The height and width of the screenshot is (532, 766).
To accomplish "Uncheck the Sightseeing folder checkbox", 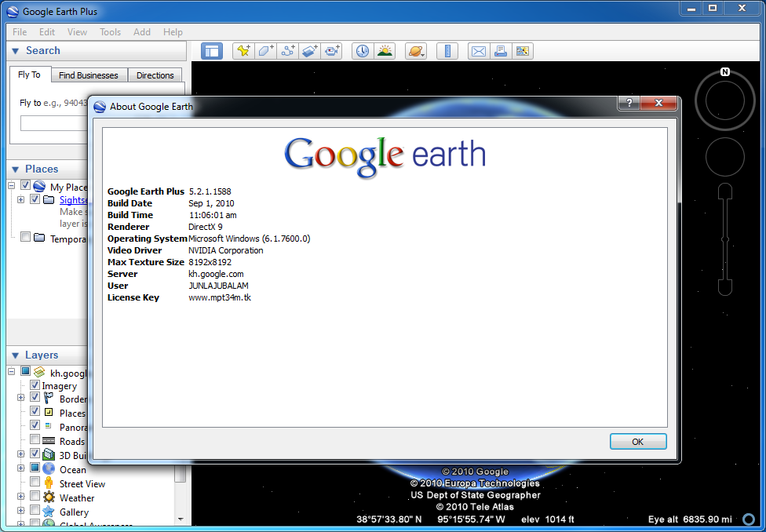I will point(35,199).
